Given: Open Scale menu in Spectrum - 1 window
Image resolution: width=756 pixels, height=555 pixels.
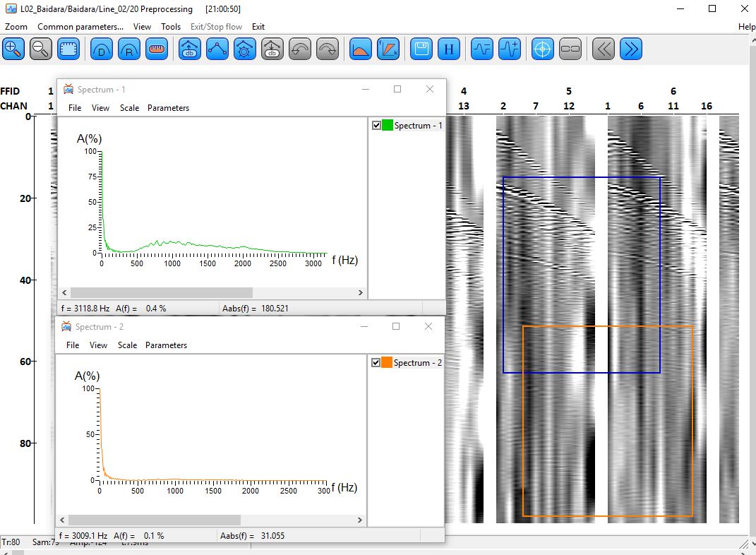Looking at the screenshot, I should [x=129, y=108].
